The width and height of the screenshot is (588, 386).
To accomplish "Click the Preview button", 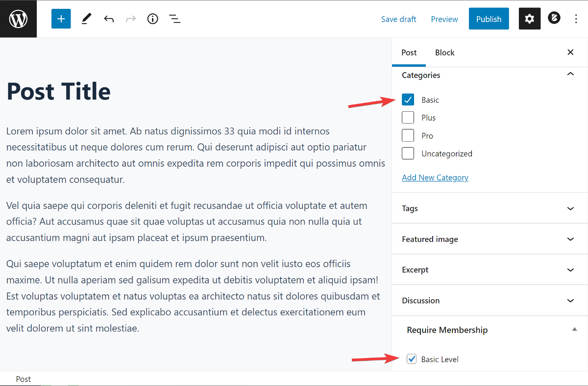I will pyautogui.click(x=444, y=19).
